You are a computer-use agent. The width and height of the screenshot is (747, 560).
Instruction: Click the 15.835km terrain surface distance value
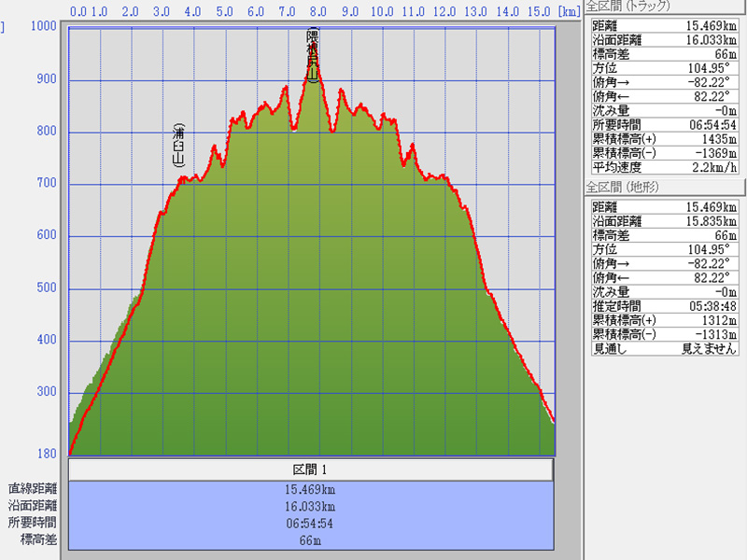(x=711, y=220)
